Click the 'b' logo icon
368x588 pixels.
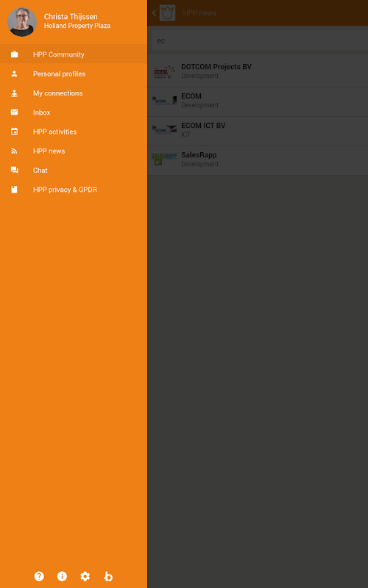click(x=108, y=576)
